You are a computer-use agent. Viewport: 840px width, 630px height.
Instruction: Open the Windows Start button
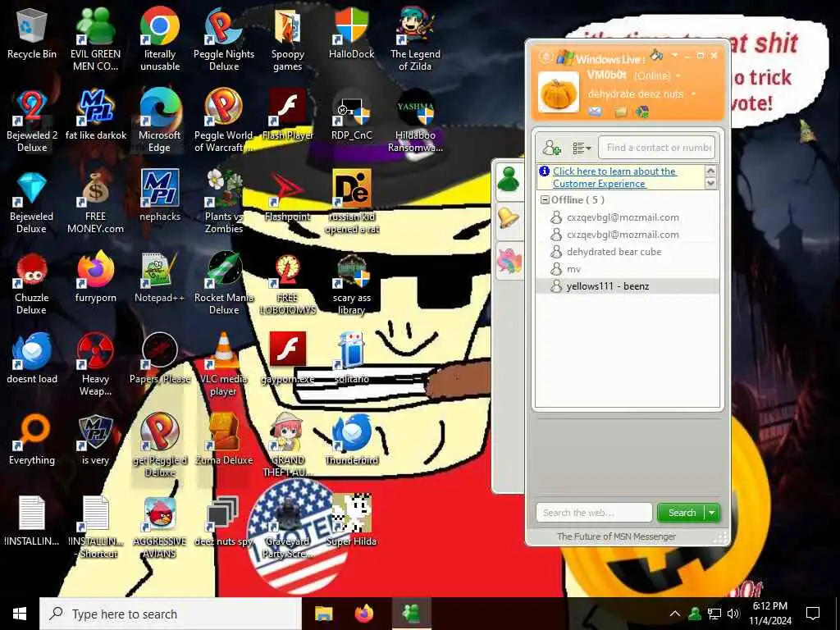tap(20, 614)
